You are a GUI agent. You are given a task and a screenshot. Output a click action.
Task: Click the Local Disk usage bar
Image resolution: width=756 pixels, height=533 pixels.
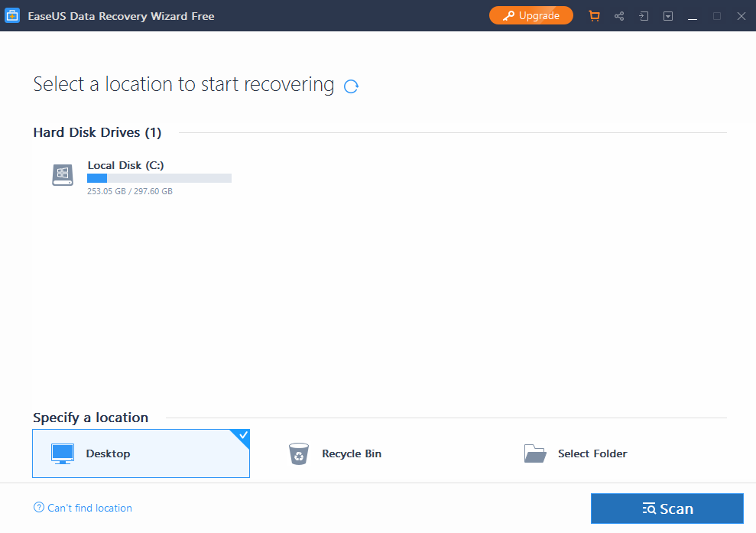pos(159,178)
